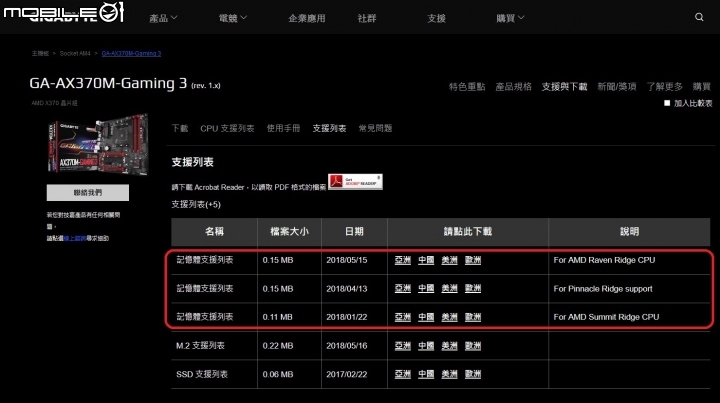
Task: Expand the 產品 dropdown menu
Action: point(163,18)
